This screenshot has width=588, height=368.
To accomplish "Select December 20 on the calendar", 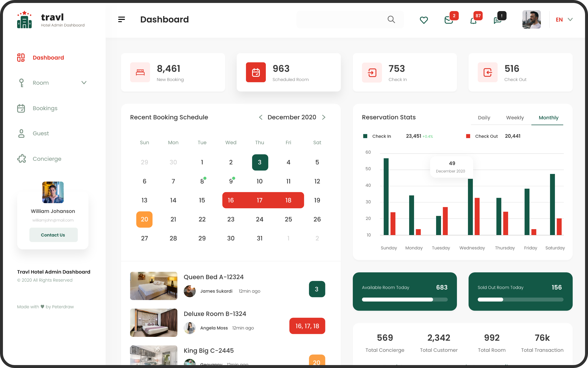I will click(x=144, y=219).
